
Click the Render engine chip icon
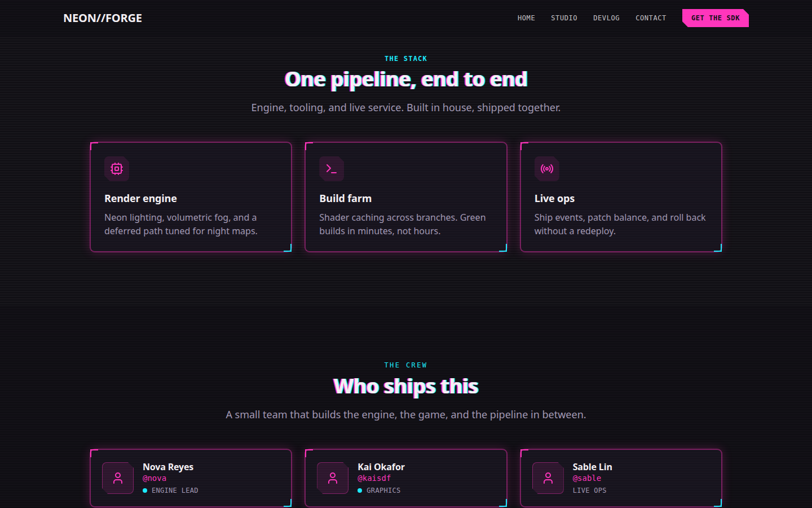pos(117,169)
